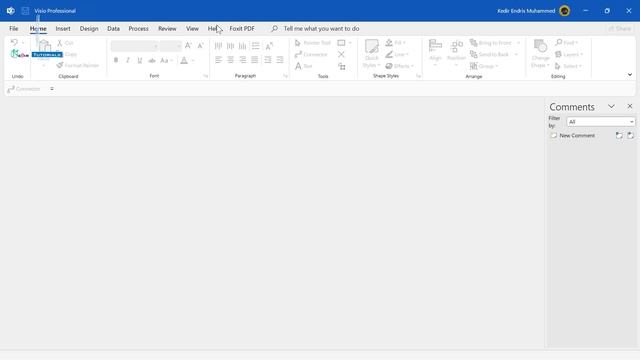The height and width of the screenshot is (360, 640).
Task: Toggle strikethrough formatting
Action: click(152, 60)
